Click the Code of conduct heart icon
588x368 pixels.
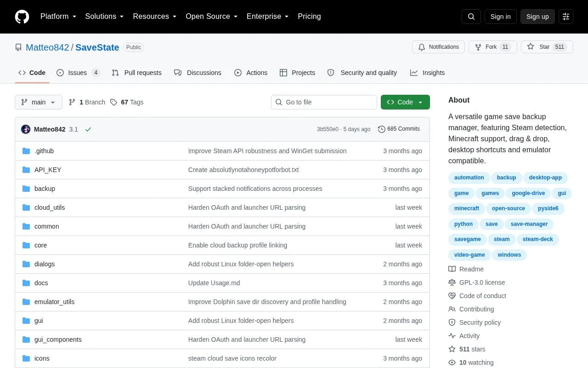click(x=452, y=296)
